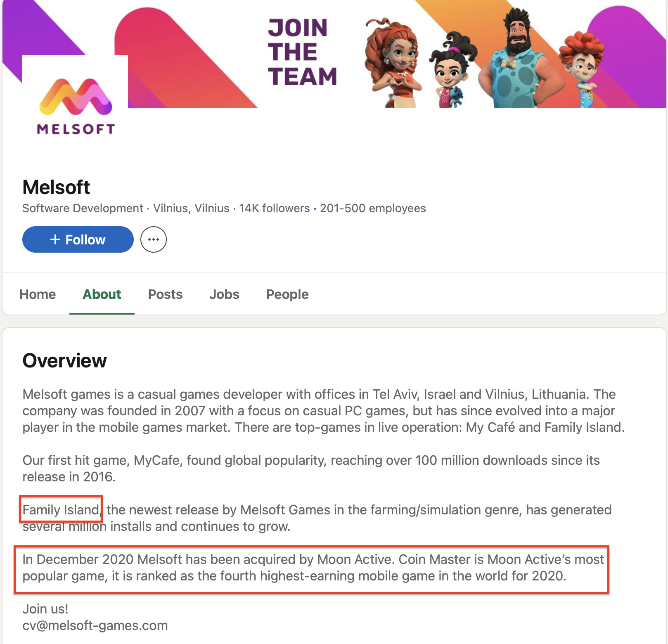Go to the People tab

click(287, 294)
